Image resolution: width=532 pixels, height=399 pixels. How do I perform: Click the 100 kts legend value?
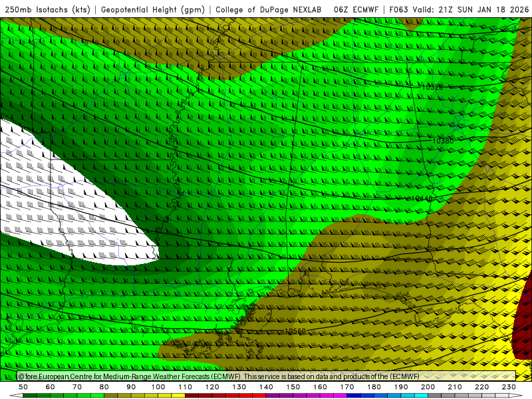[x=158, y=387]
